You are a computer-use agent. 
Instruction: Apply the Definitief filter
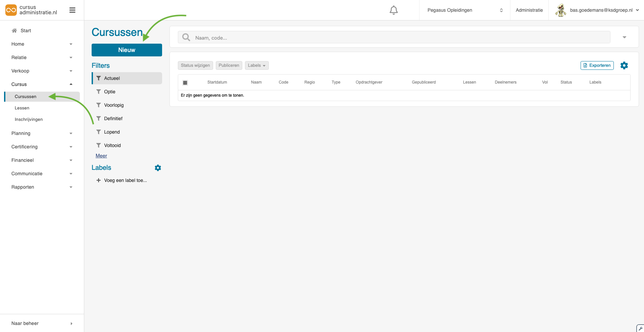(113, 118)
